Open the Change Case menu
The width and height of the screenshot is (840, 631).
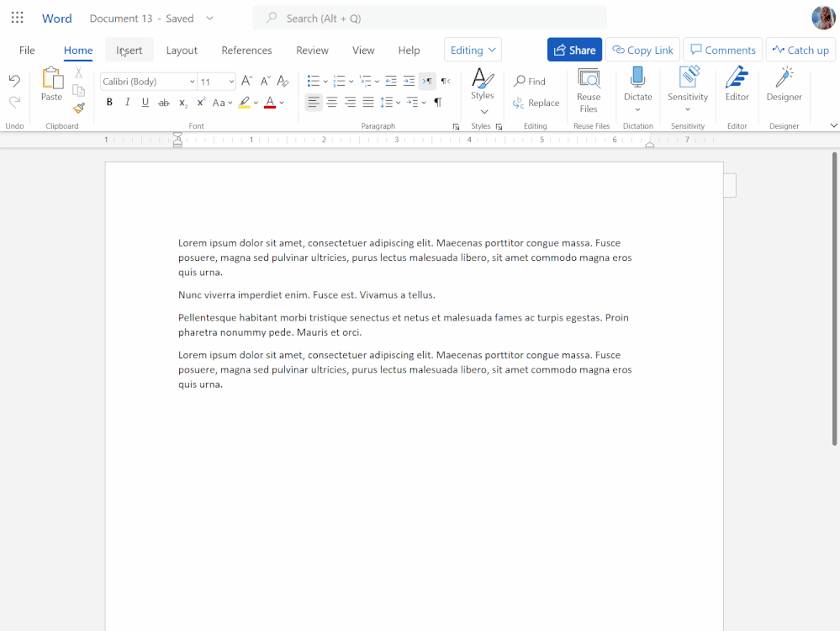(x=222, y=103)
